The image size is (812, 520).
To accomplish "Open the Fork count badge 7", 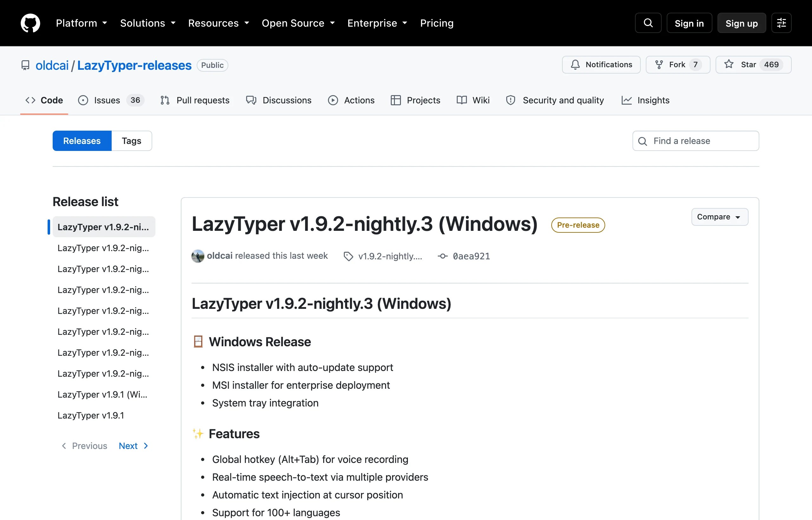I will click(696, 64).
